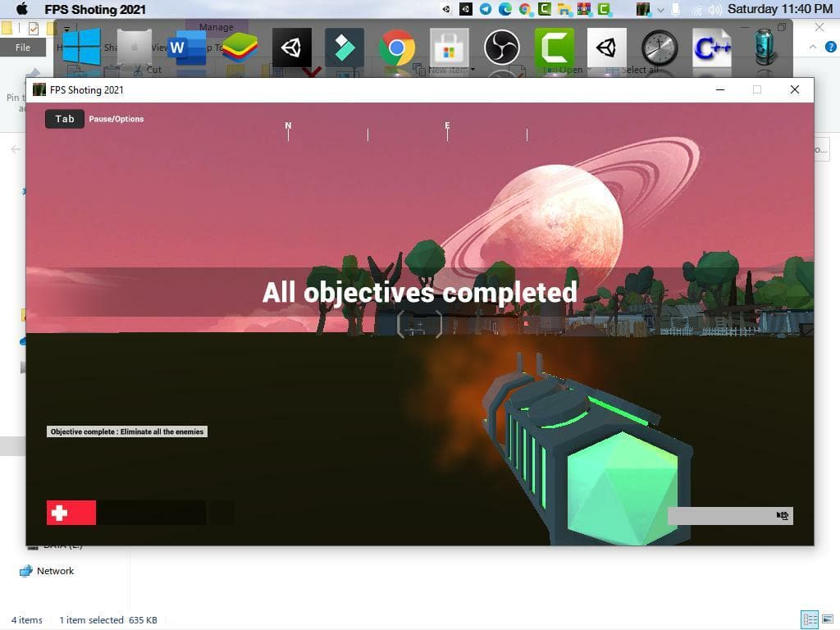Open the white Unity Hub icon in the dock
This screenshot has width=840, height=630.
point(606,47)
